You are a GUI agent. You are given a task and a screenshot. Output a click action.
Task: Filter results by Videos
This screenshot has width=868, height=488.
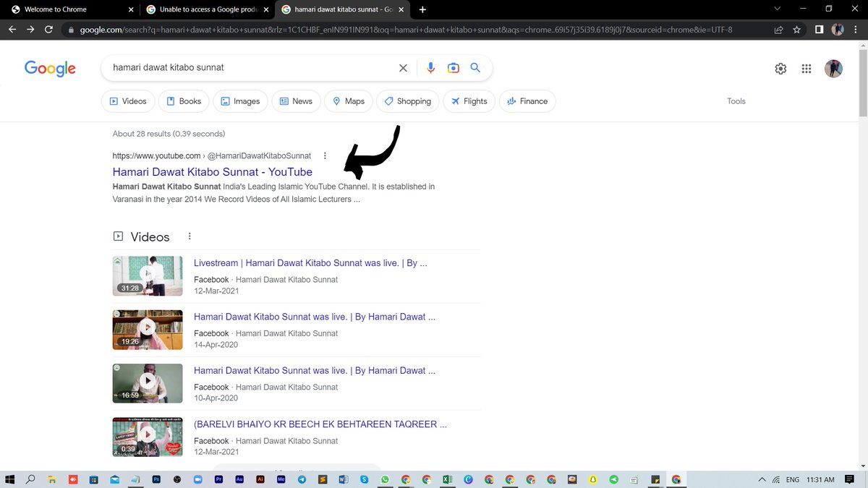127,101
